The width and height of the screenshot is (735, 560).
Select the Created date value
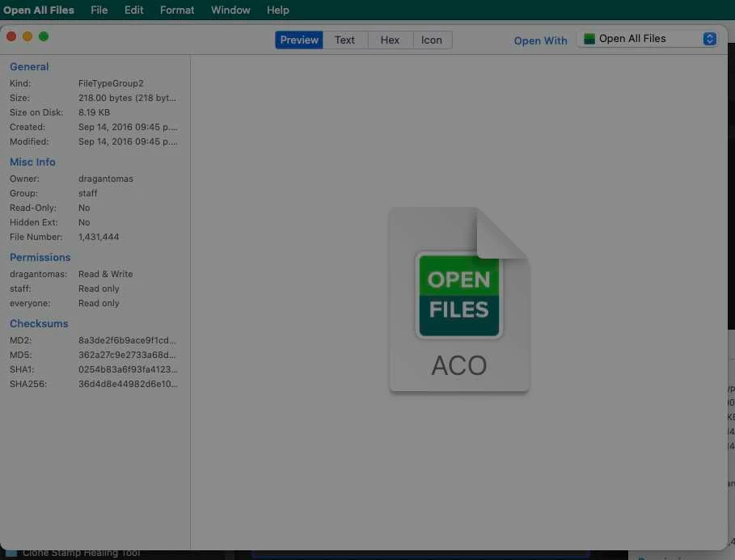pos(128,127)
